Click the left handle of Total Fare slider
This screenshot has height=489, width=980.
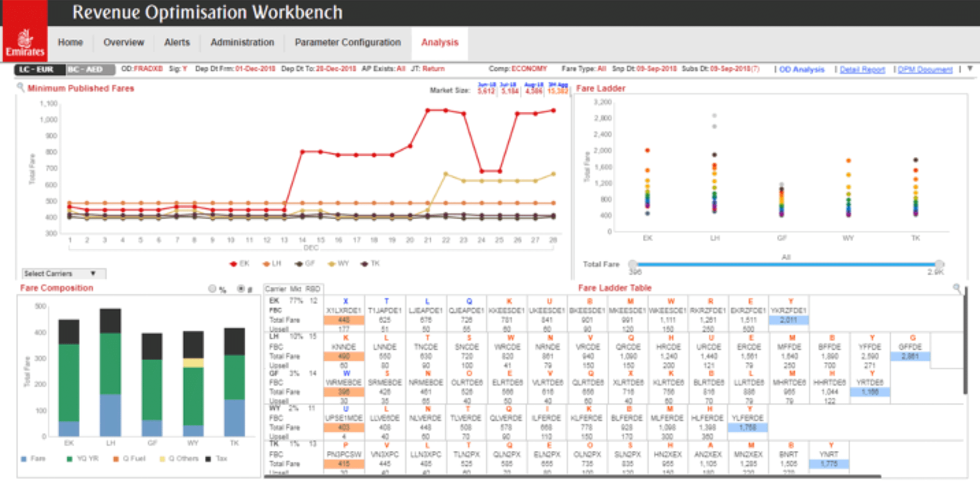coord(633,264)
